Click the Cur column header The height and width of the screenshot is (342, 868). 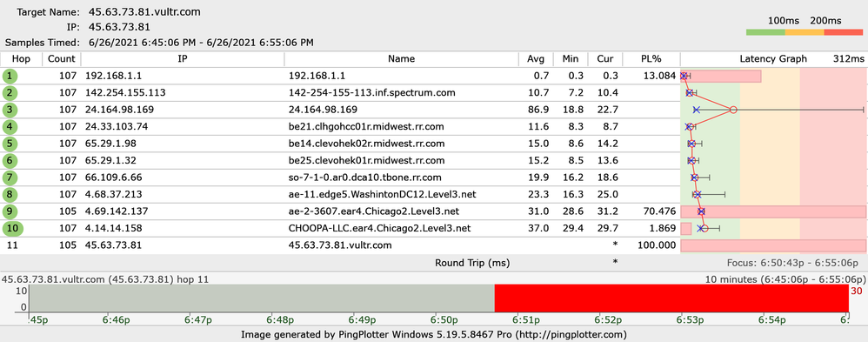tap(605, 59)
